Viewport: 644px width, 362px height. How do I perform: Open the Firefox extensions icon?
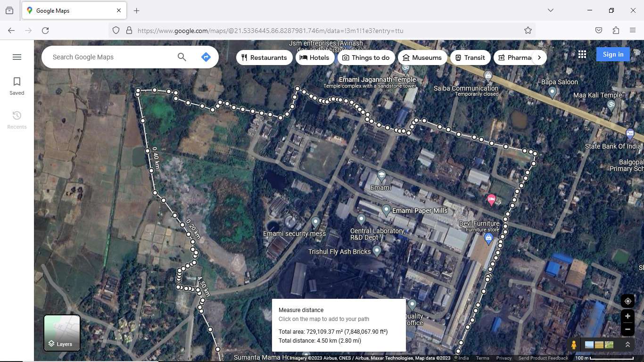[616, 30]
